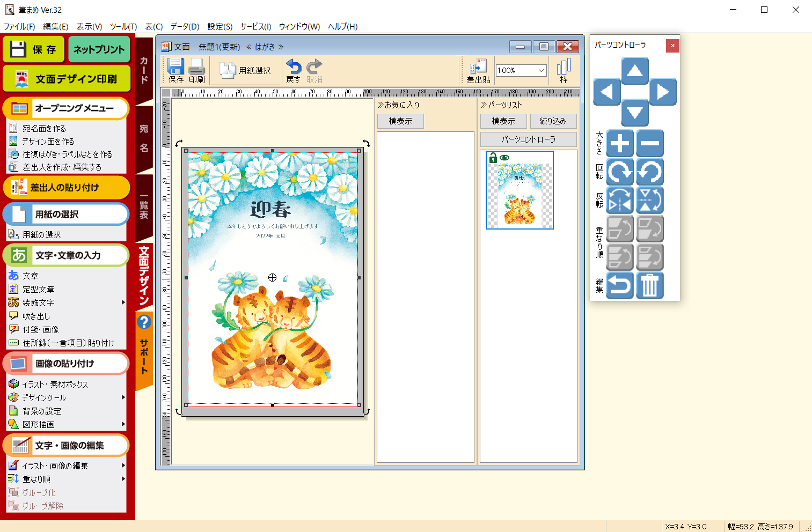Screen dimensions: 812x532
Task: Expand the 装飾文字 submenu arrow
Action: coord(123,302)
